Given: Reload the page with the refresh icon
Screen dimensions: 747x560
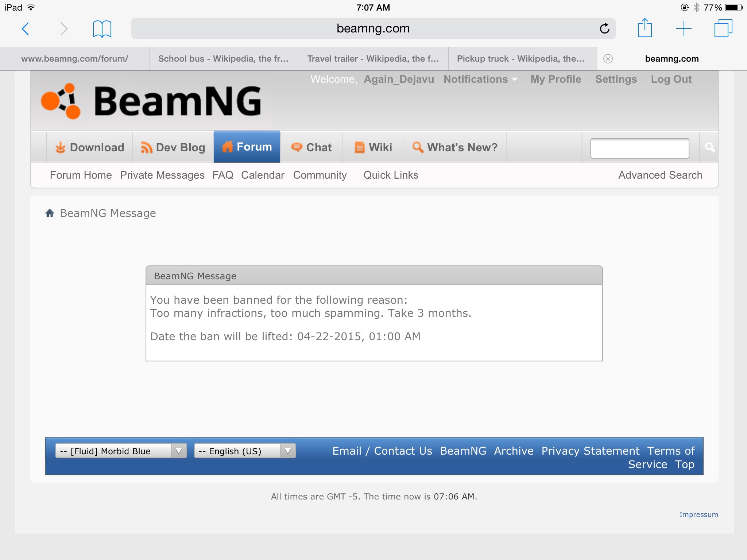Looking at the screenshot, I should click(x=604, y=28).
